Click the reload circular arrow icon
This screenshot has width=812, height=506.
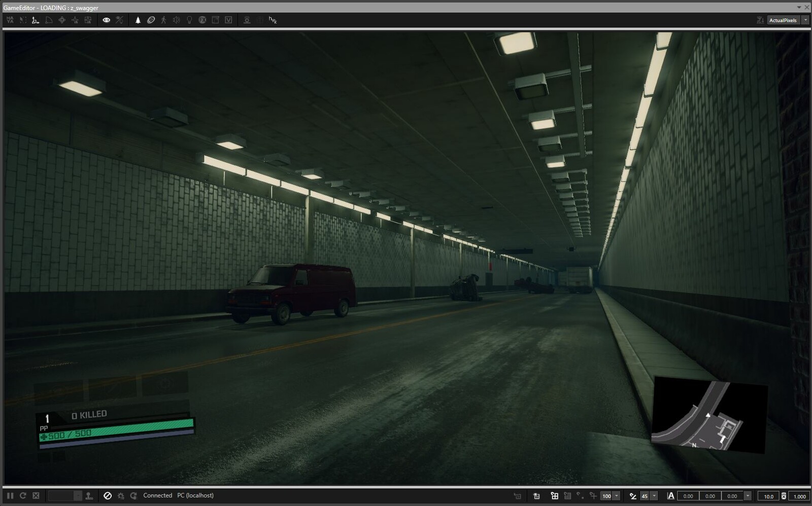coord(23,496)
